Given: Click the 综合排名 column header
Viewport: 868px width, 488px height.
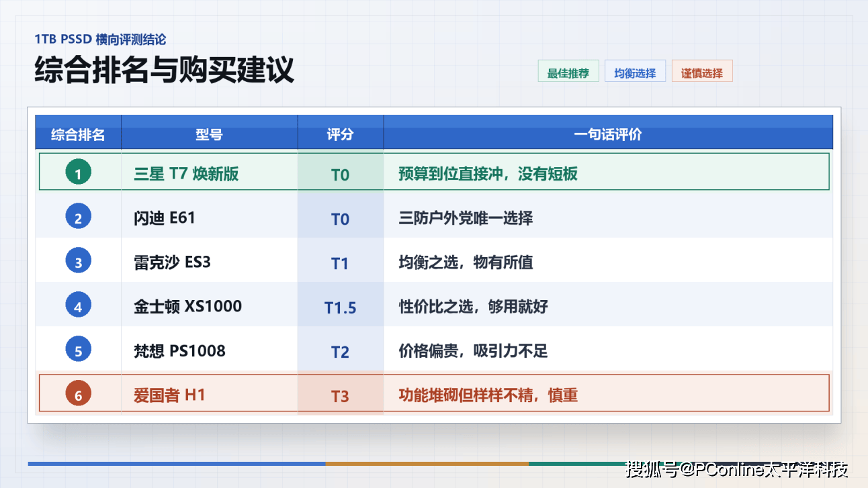Looking at the screenshot, I should (78, 132).
